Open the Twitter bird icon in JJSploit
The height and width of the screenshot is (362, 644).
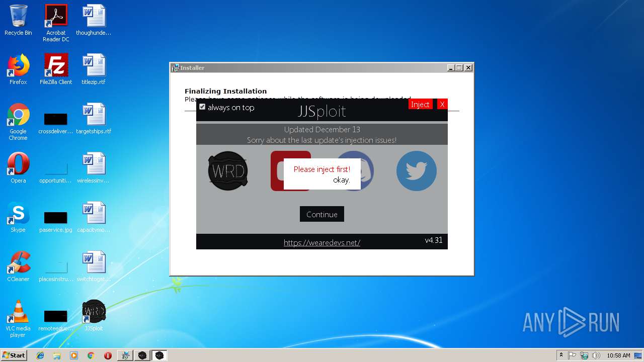coord(417,171)
